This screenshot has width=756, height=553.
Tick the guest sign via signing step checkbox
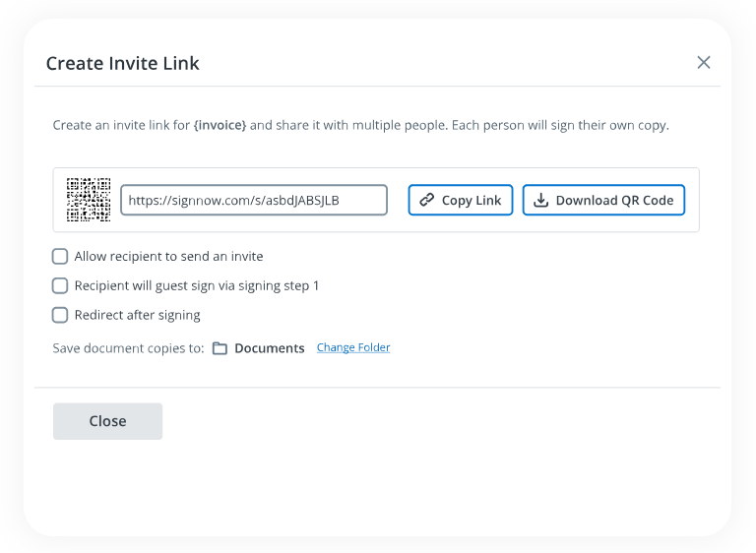[x=60, y=286]
